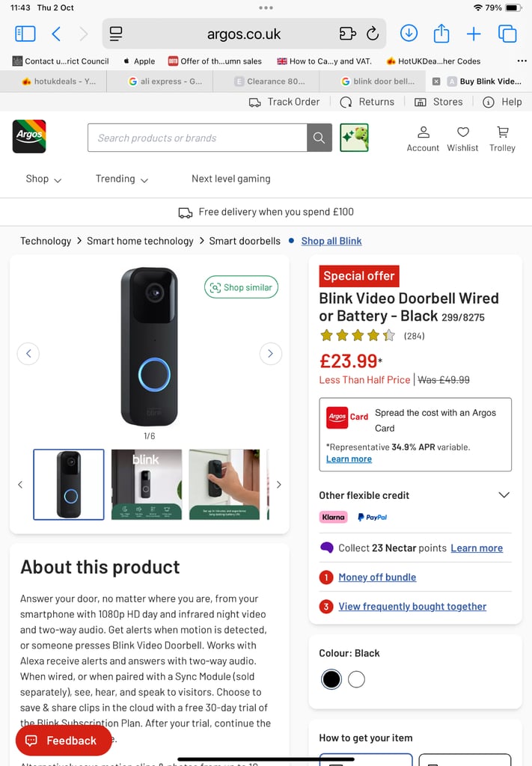532x766 pixels.
Task: Tap the Safari downloads icon
Action: coord(409,34)
